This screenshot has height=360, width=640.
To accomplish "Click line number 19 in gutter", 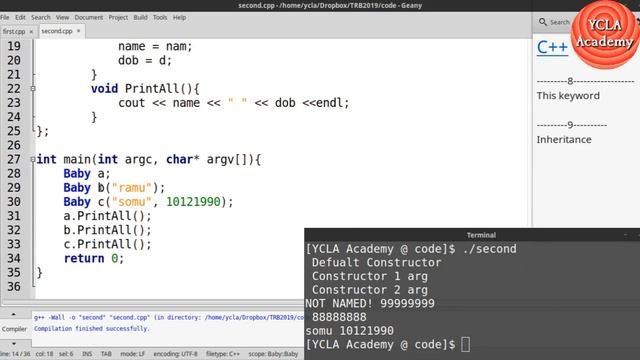I will (14, 46).
